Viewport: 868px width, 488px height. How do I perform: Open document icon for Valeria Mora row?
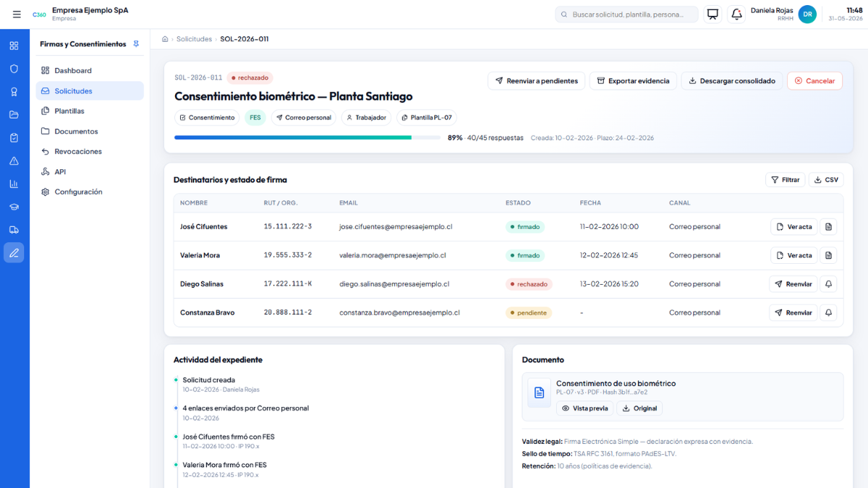coord(829,255)
